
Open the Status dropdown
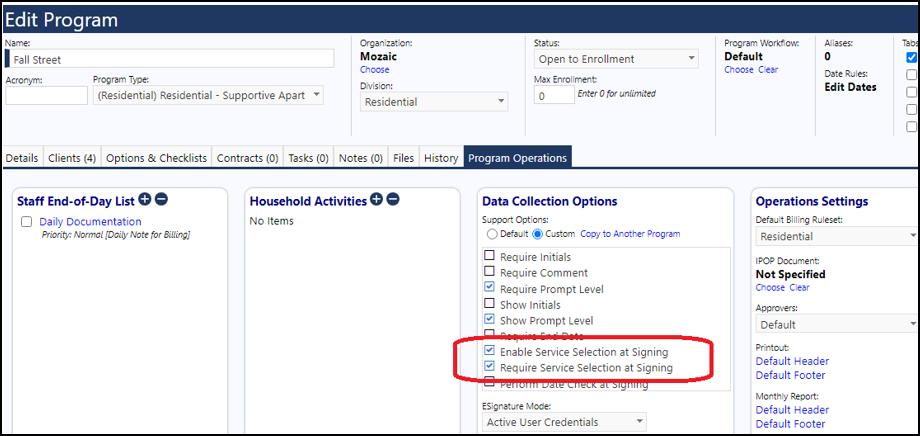[x=616, y=59]
